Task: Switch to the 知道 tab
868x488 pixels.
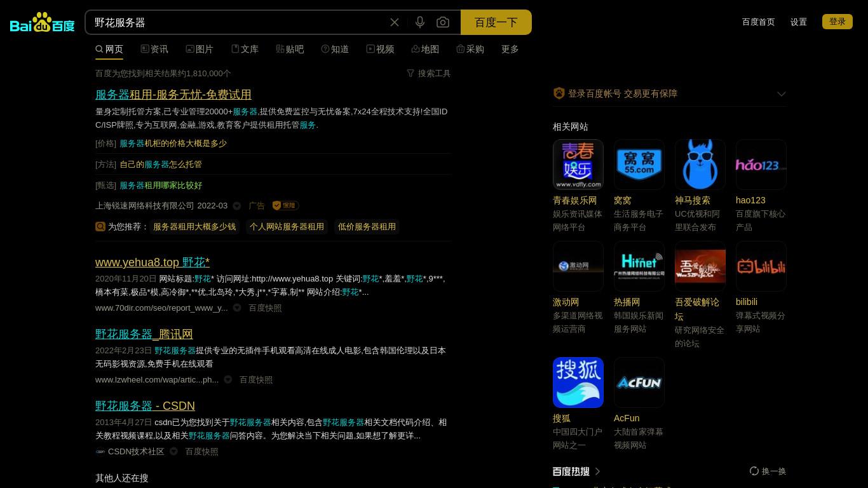Action: (x=335, y=49)
